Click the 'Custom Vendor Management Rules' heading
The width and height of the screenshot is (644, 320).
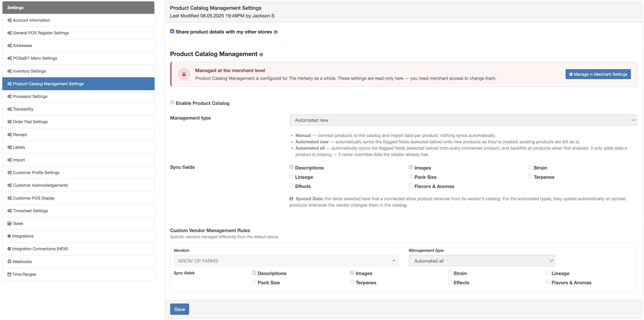pyautogui.click(x=210, y=231)
